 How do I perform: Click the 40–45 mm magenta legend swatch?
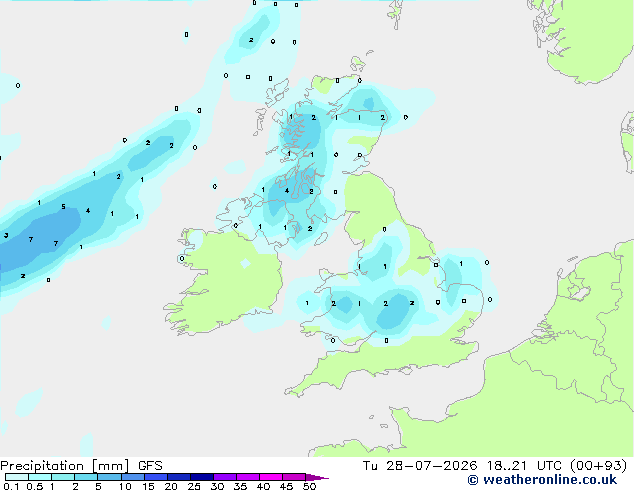[x=271, y=477]
